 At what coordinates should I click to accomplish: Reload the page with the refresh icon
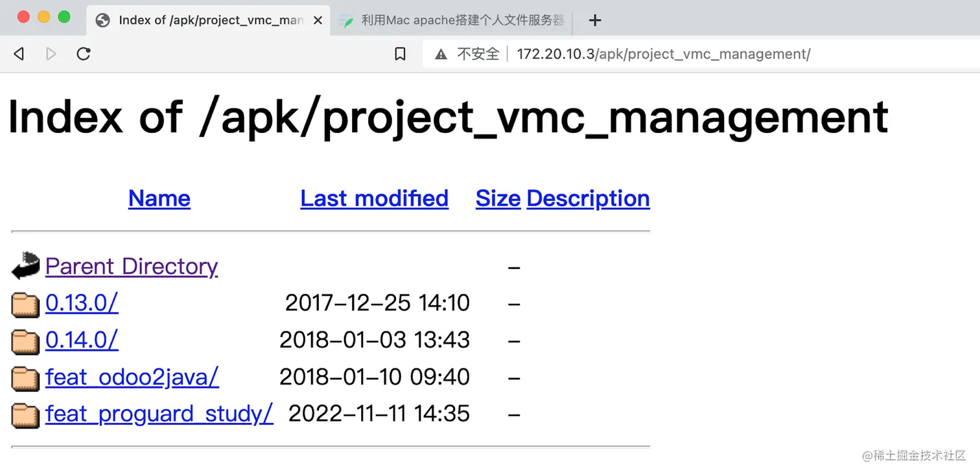click(84, 54)
